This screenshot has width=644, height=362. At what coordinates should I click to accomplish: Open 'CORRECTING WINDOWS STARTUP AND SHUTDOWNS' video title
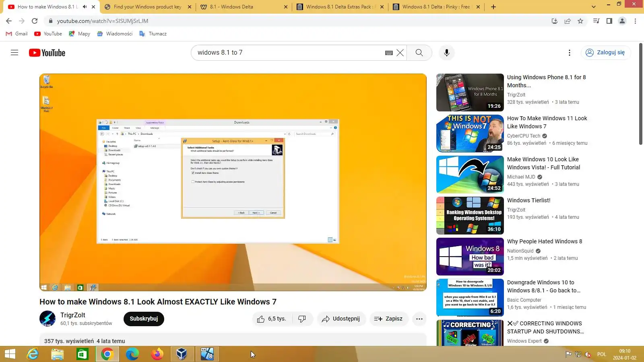[545, 327]
